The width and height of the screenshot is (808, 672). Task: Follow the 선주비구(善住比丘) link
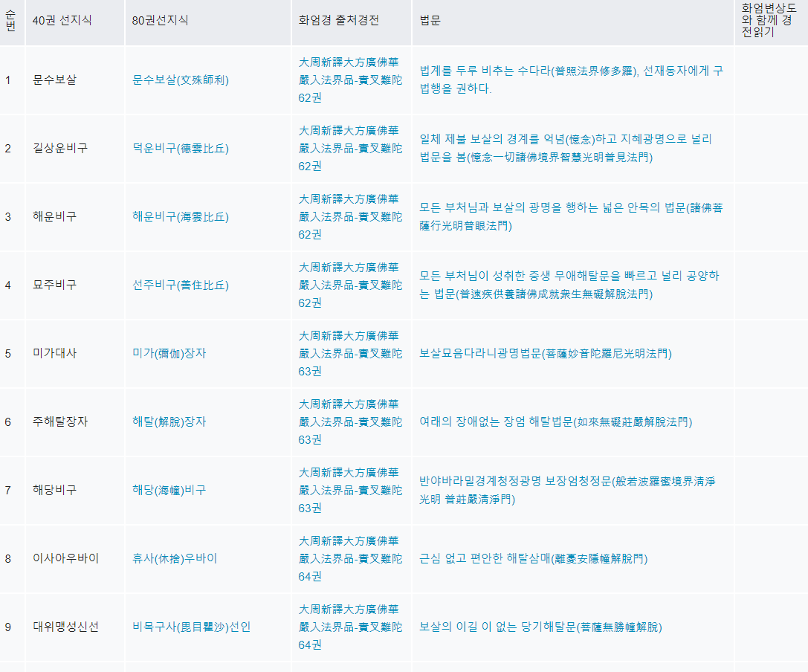coord(181,285)
